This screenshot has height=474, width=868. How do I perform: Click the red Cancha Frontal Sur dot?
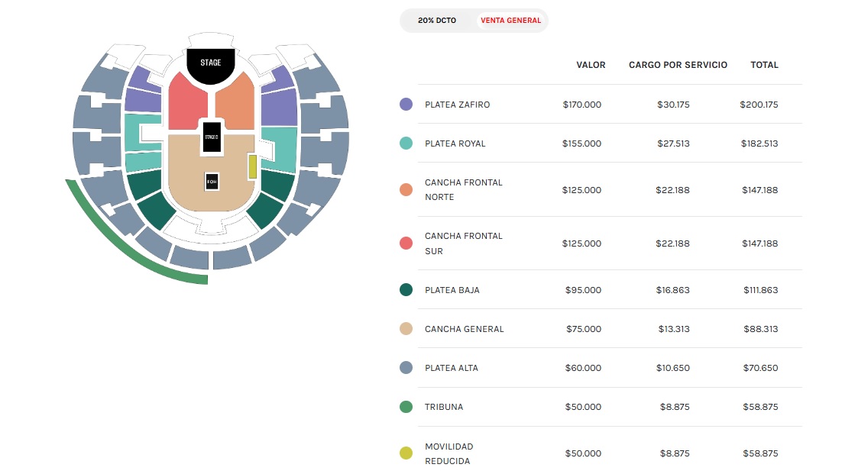pos(406,243)
